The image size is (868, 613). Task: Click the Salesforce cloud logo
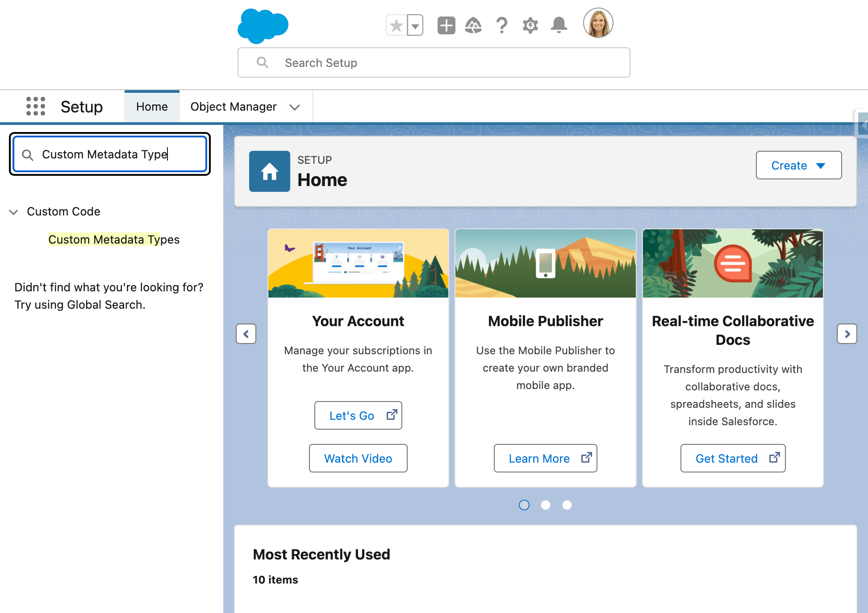263,25
